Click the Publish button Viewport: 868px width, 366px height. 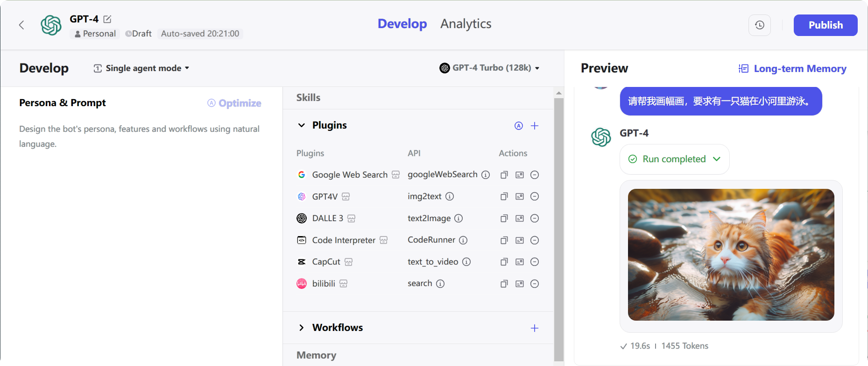pos(826,25)
